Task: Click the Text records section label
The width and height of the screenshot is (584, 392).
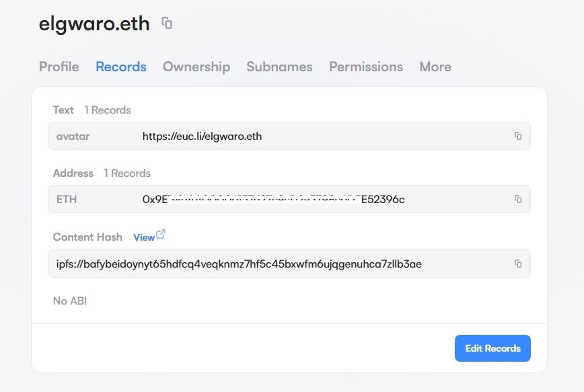Action: pyautogui.click(x=63, y=110)
